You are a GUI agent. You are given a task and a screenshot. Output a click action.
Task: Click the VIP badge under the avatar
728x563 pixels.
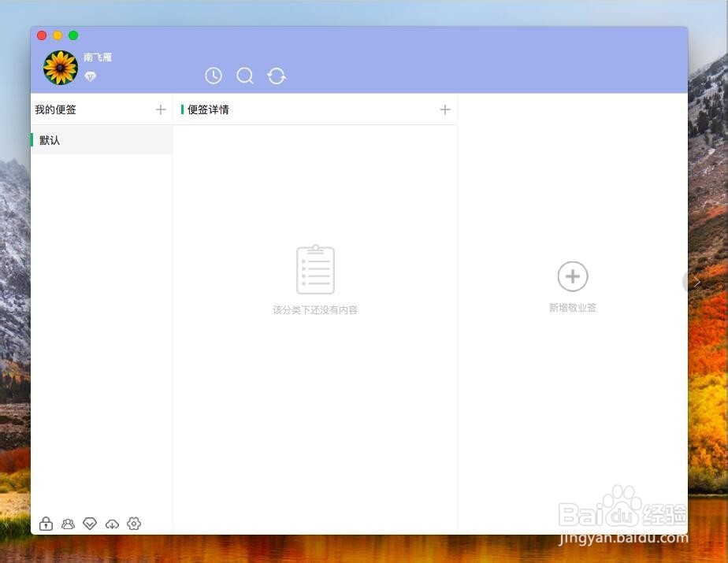[x=90, y=76]
